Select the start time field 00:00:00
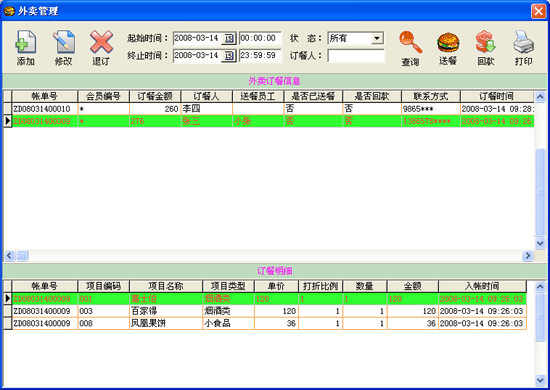 (x=260, y=38)
